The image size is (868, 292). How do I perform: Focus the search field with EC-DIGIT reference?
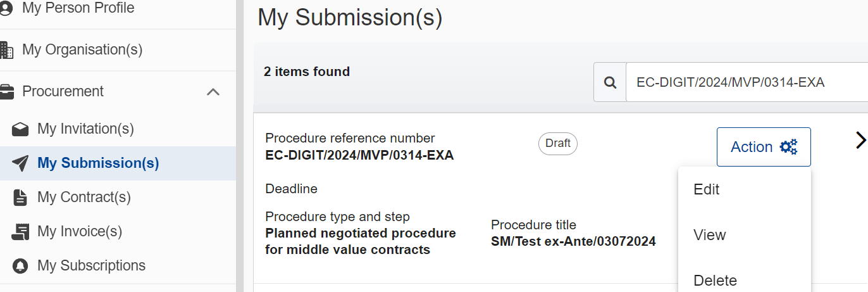point(747,82)
